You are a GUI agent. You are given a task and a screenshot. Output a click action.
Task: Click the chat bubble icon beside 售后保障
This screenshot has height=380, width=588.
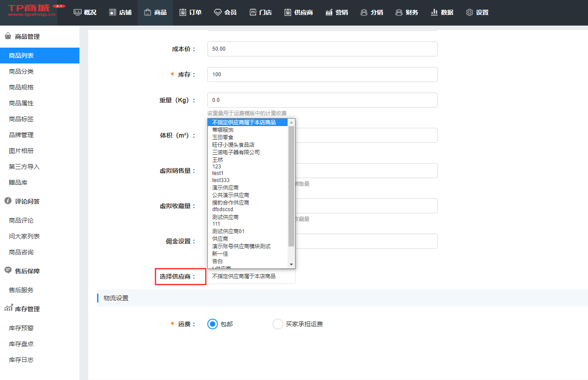tap(8, 271)
